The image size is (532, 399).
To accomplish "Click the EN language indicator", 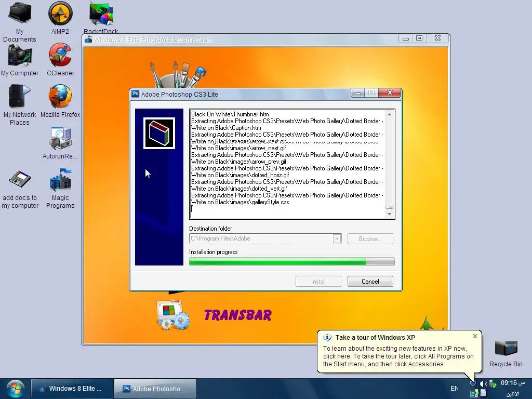I will (454, 389).
